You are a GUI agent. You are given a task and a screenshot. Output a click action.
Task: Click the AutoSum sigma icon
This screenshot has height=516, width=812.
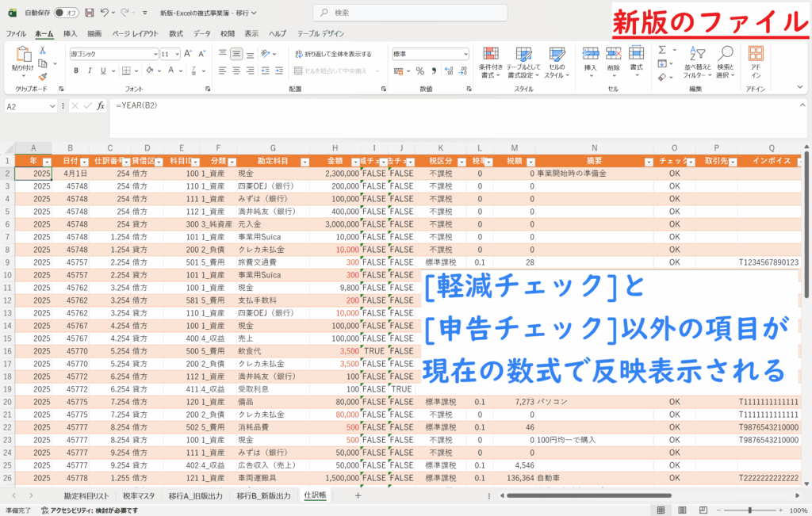point(662,50)
